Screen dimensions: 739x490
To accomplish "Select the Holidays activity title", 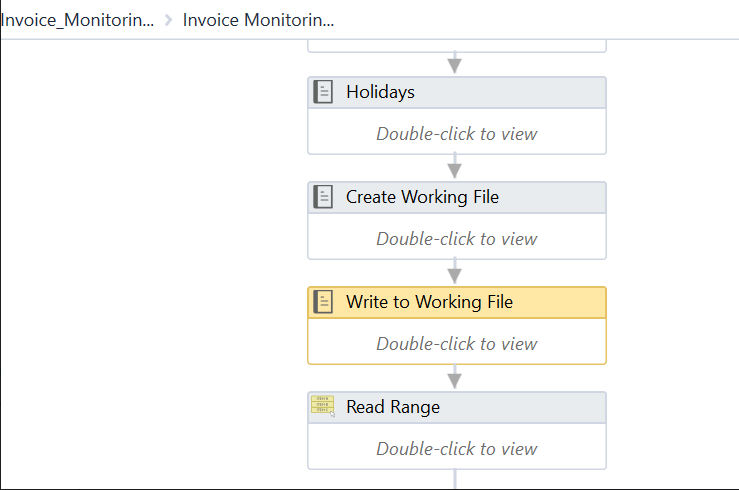I will click(x=380, y=92).
